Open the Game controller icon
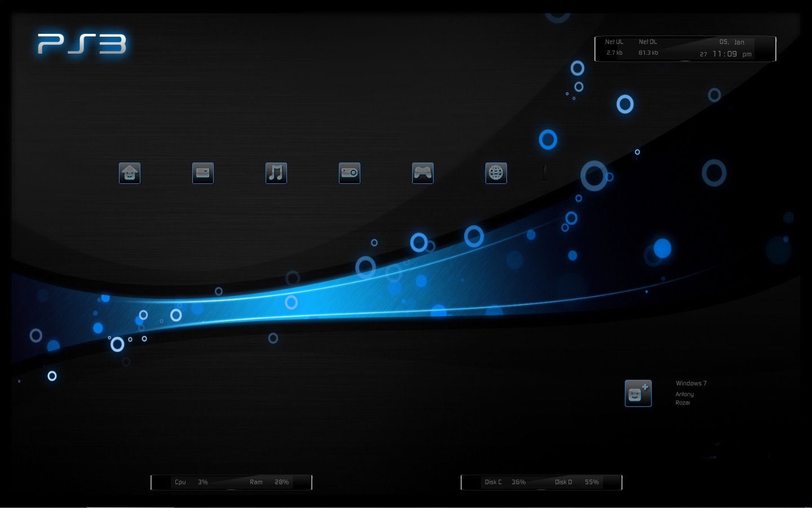 423,173
